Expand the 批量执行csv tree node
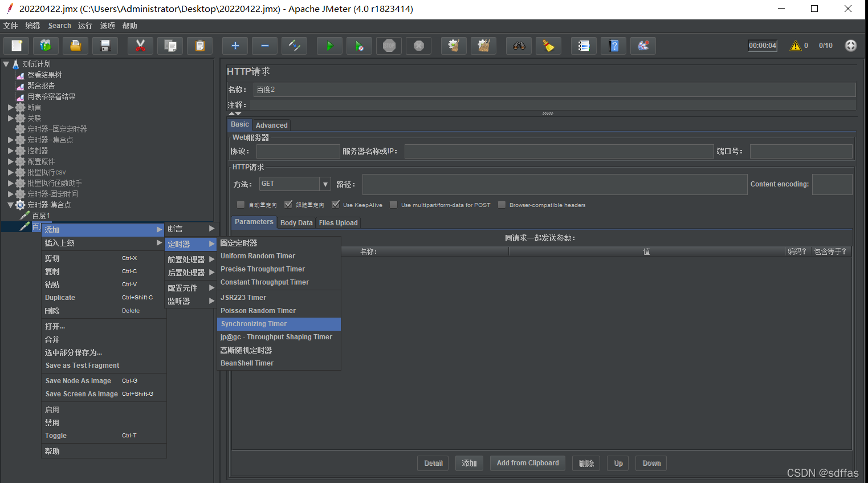The image size is (868, 483). (x=10, y=172)
